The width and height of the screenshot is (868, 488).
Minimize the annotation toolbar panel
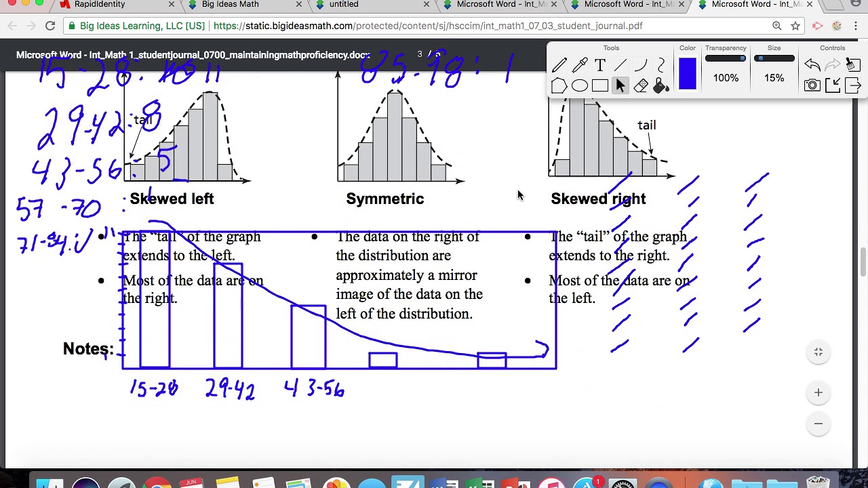pos(833,85)
